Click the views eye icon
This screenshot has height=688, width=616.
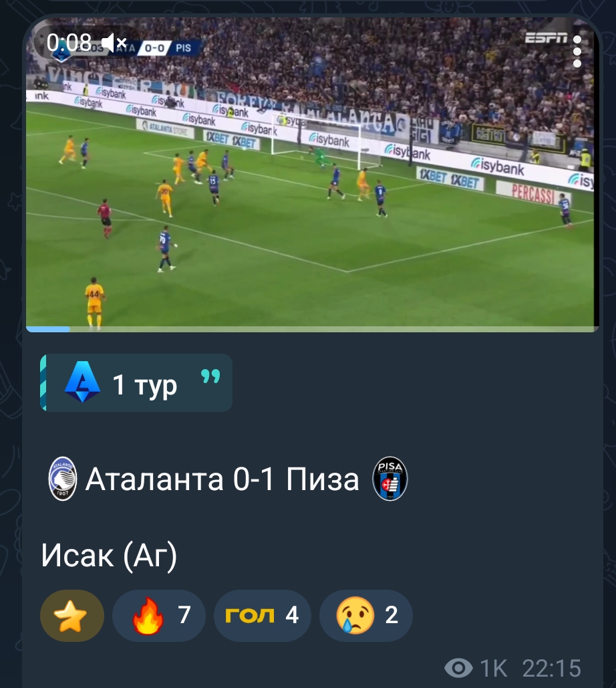(458, 668)
